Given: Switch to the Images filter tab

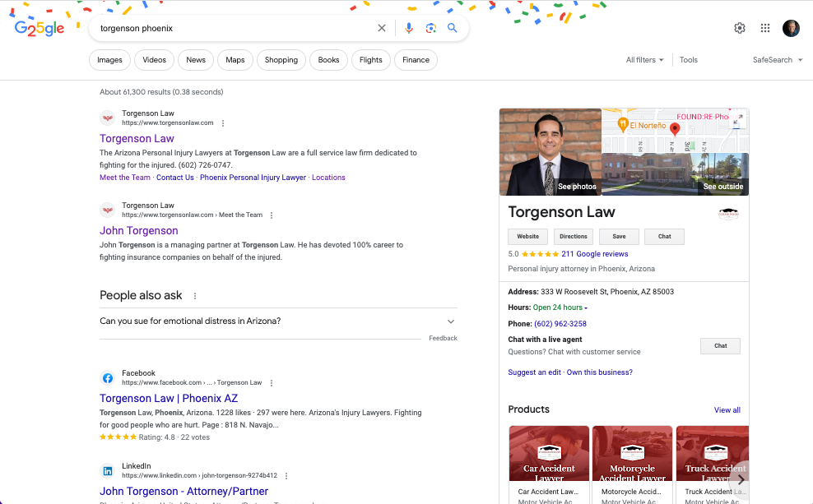Looking at the screenshot, I should coord(109,60).
